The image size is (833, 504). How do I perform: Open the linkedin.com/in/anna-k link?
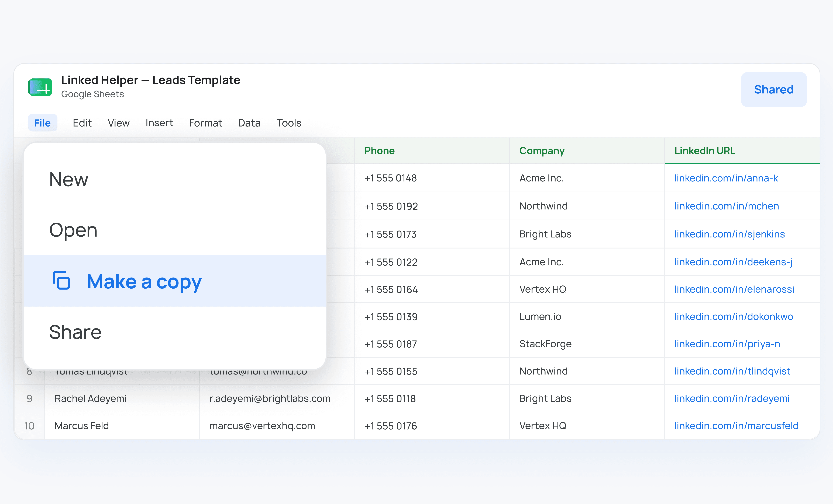pos(726,178)
